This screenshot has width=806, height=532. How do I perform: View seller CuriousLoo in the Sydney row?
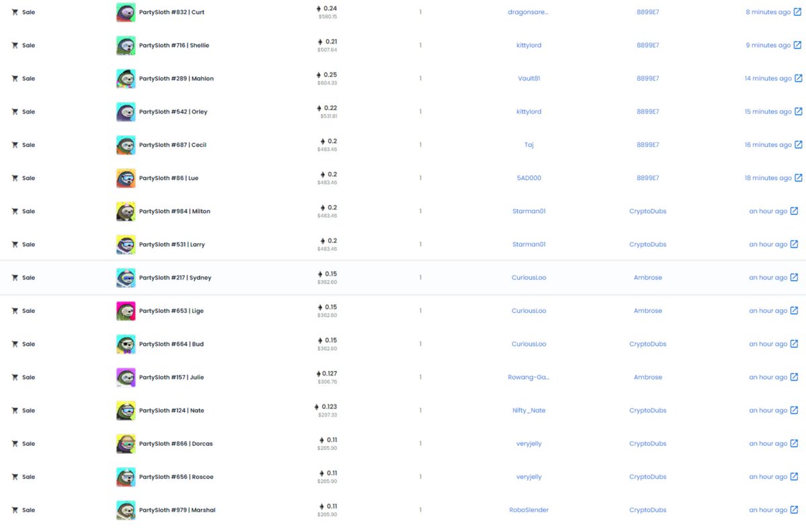click(x=529, y=277)
